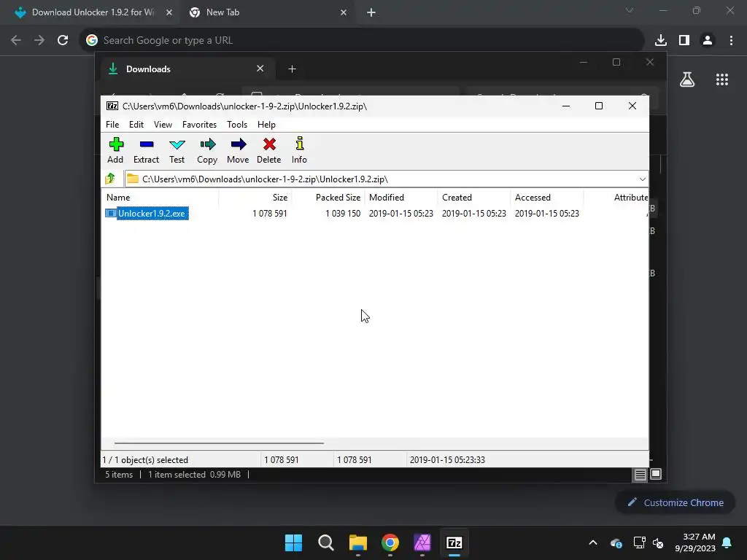The width and height of the screenshot is (747, 560).
Task: Show hidden system tray icons
Action: pyautogui.click(x=592, y=542)
